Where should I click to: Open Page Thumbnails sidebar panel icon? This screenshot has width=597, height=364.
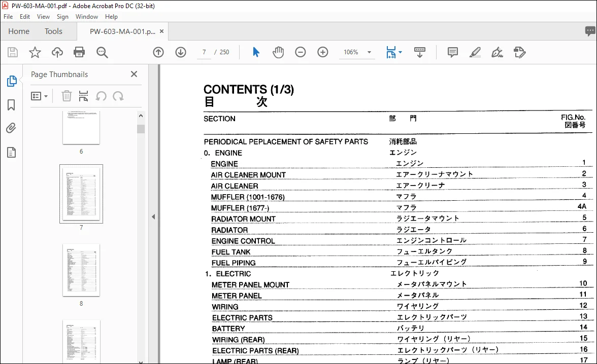tap(11, 81)
